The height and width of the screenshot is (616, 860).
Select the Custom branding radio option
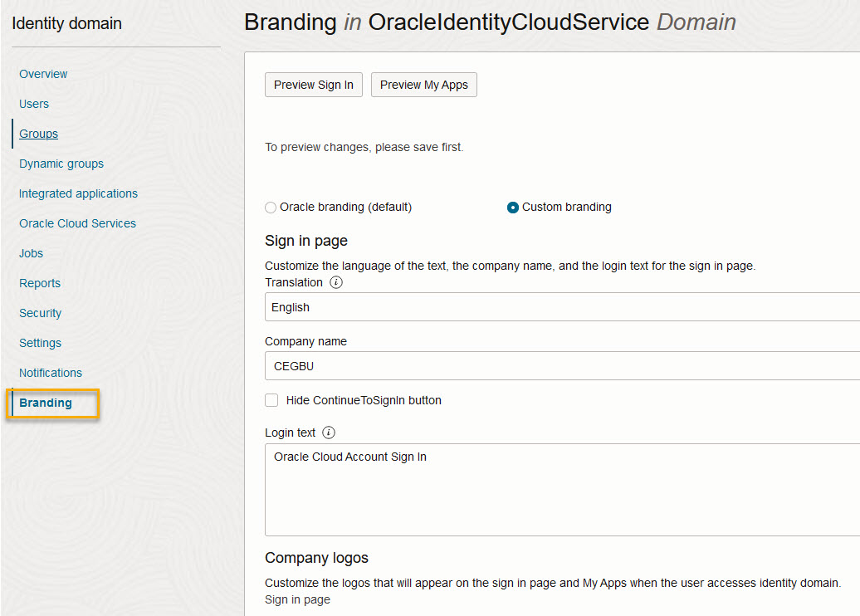pos(513,208)
